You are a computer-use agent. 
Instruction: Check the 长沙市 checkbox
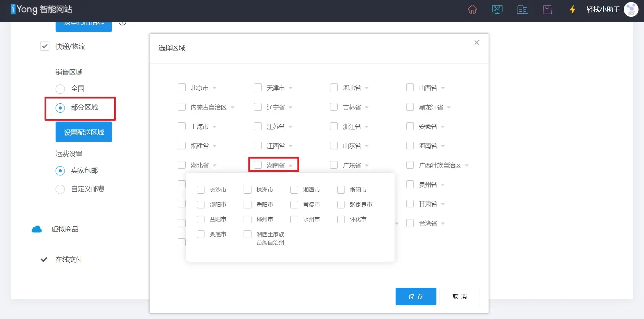coord(201,190)
